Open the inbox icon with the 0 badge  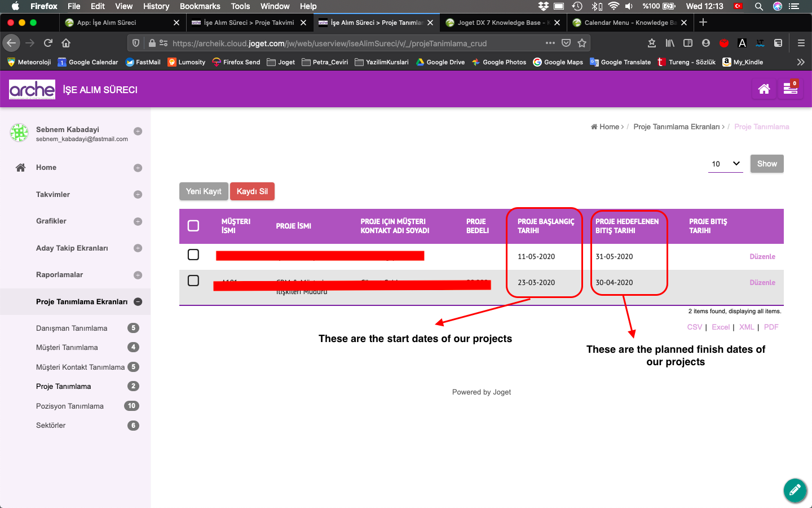click(x=791, y=89)
